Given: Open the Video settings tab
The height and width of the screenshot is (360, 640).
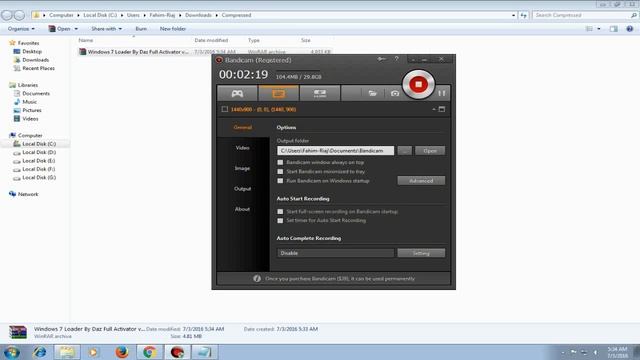Looking at the screenshot, I should (x=242, y=148).
